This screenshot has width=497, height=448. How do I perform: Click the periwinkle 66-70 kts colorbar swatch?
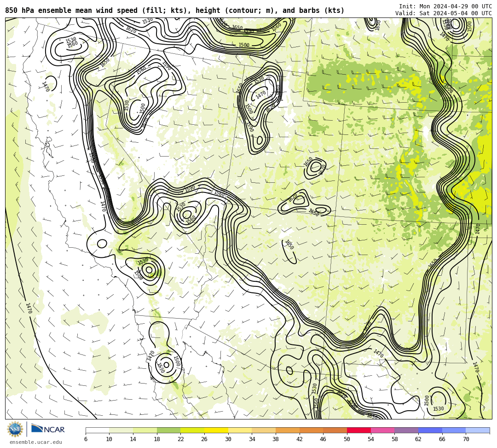tap(454, 430)
